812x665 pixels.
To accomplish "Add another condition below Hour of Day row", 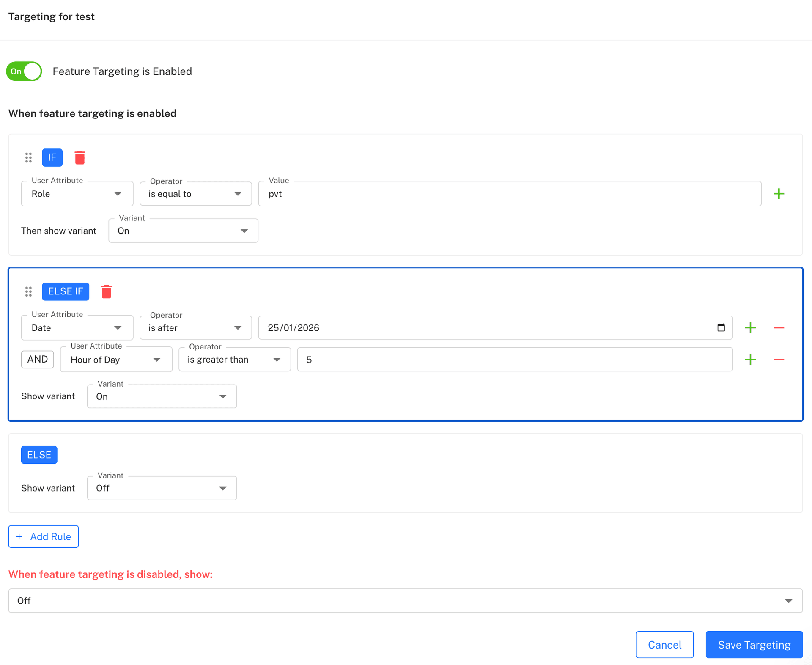I will [751, 359].
